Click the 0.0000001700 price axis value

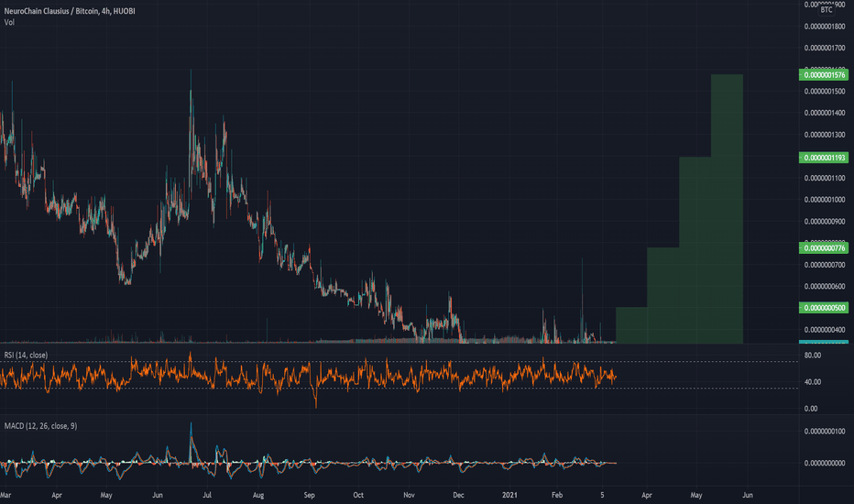click(x=825, y=49)
